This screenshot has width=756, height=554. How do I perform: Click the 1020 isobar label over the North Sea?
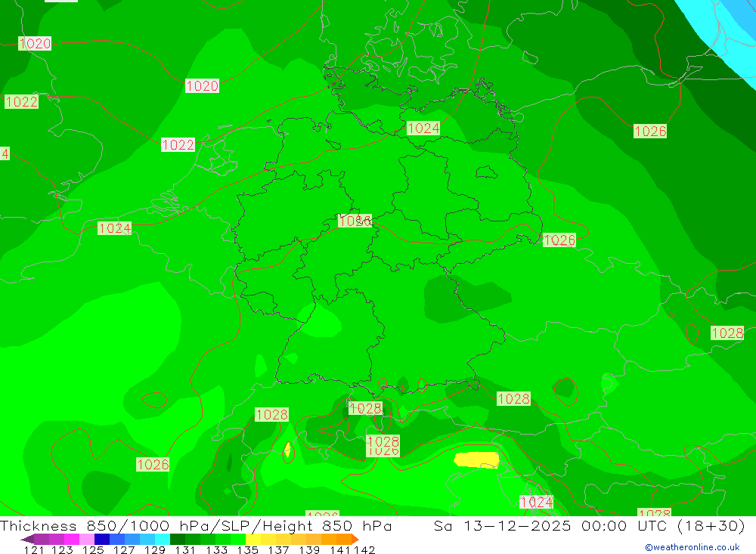[202, 86]
